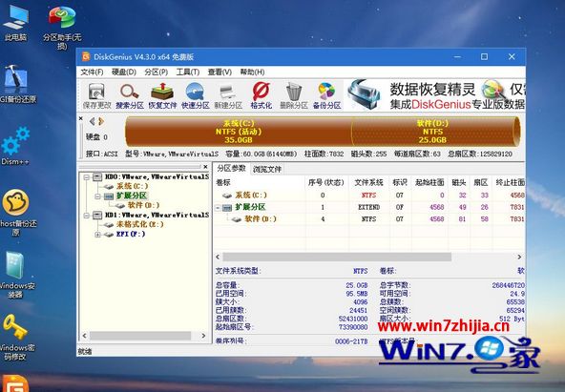Select EFI(F:) in the disk tree
The height and width of the screenshot is (392, 565).
point(131,234)
